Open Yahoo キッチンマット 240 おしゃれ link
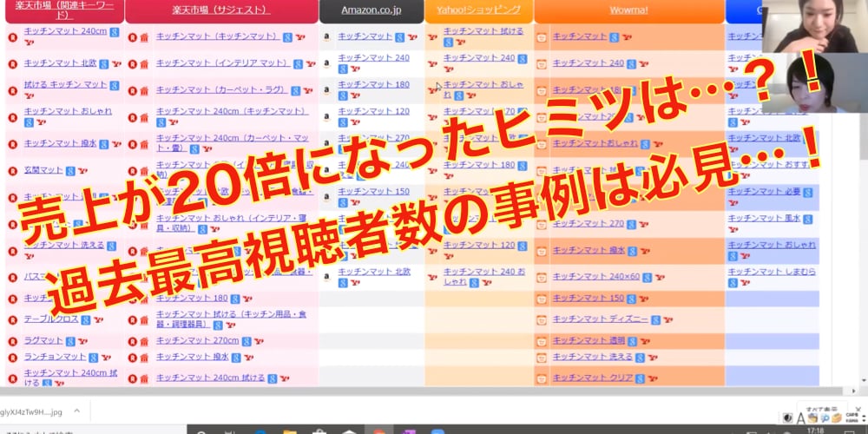 pyautogui.click(x=484, y=277)
